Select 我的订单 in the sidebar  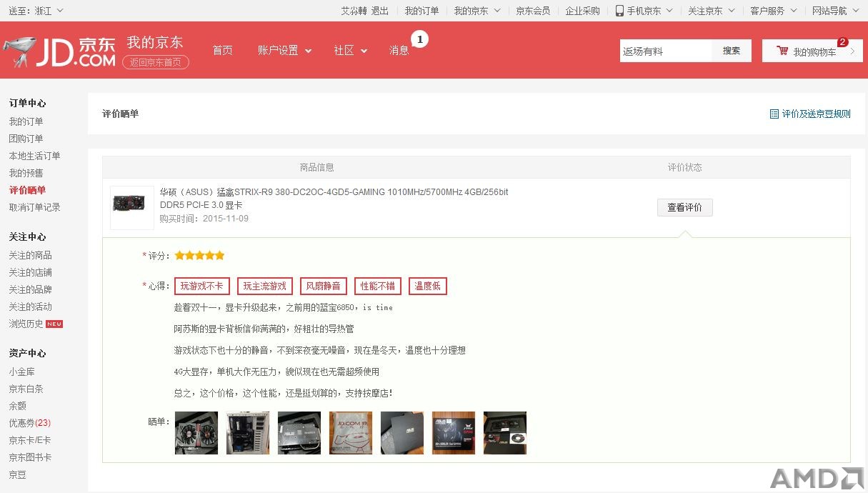pos(26,121)
